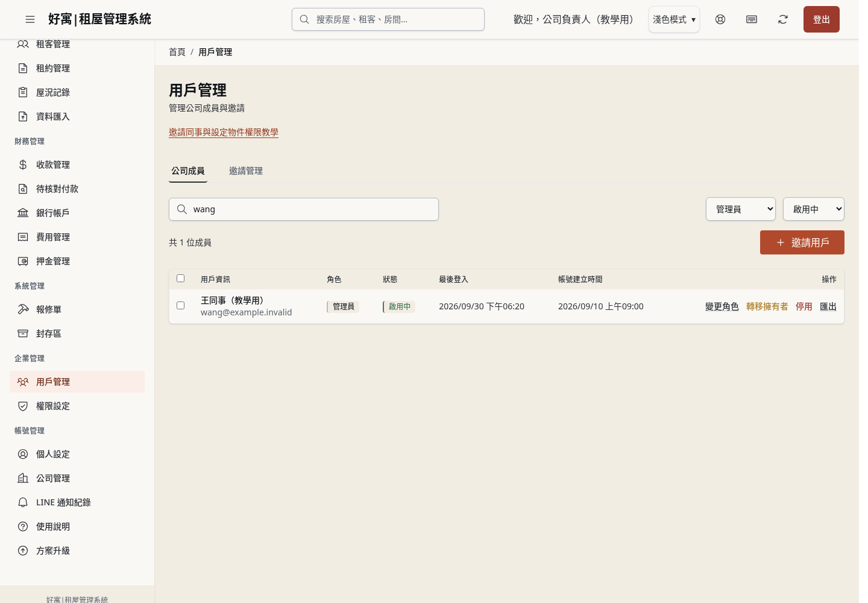Click the refresh sync icon in header

click(783, 19)
